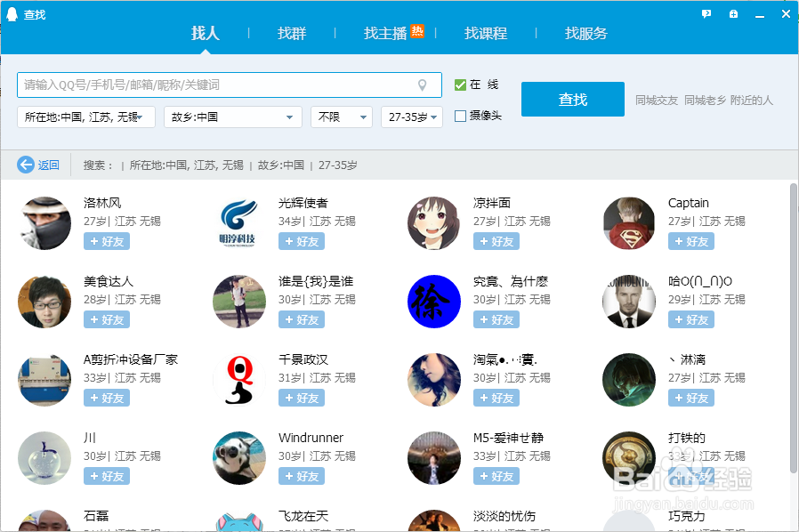Add M5-爱神せ静 as friend
This screenshot has height=532, width=799.
point(496,477)
